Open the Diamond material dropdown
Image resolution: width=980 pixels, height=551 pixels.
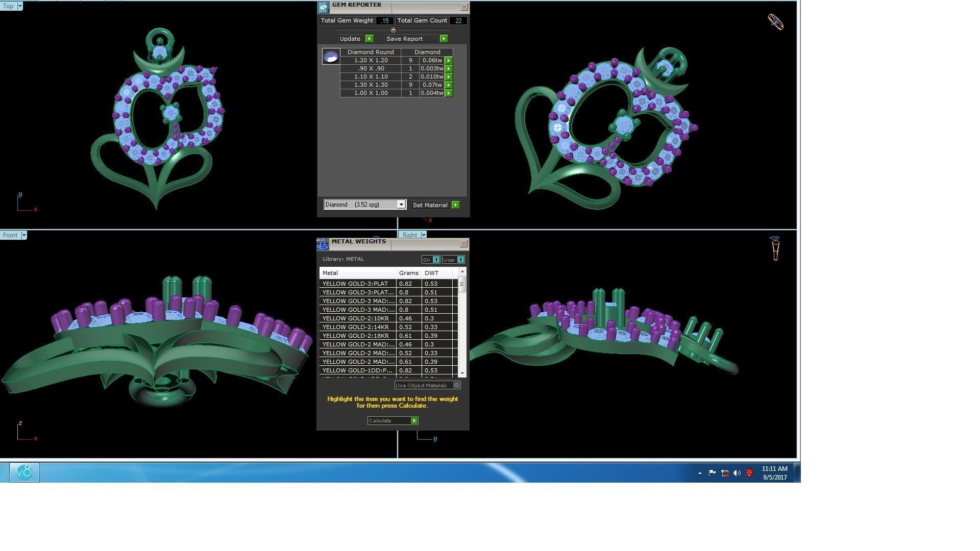[x=401, y=205]
